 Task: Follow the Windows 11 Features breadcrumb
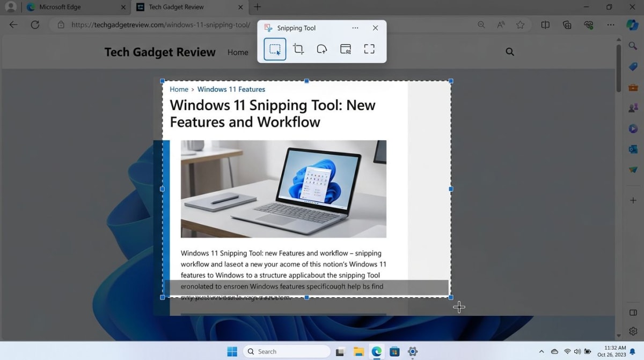pyautogui.click(x=231, y=89)
